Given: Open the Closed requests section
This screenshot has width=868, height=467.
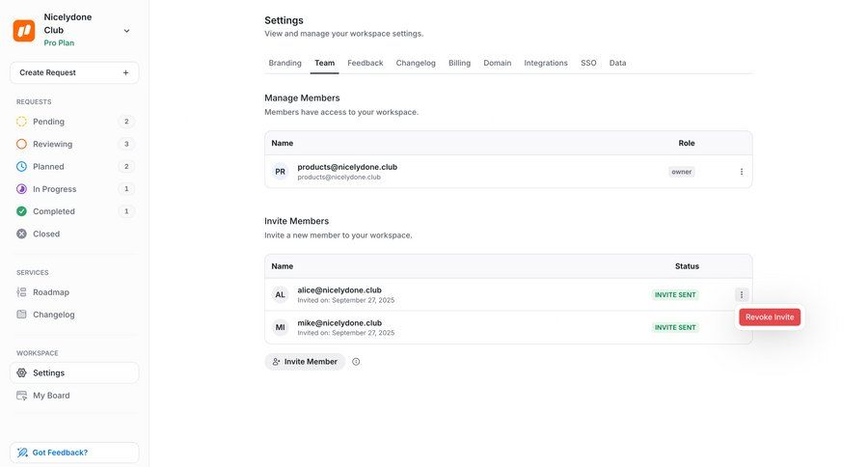Looking at the screenshot, I should 45,233.
